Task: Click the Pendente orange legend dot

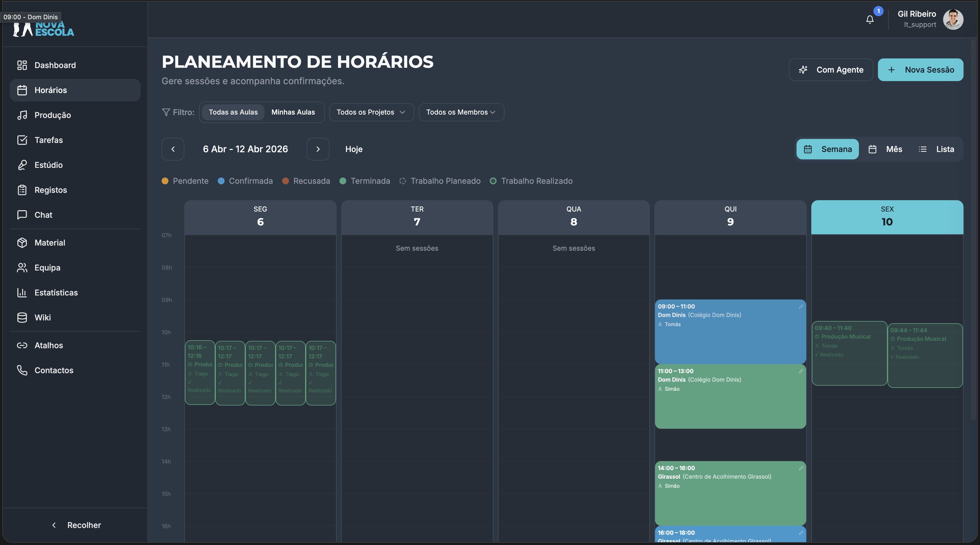Action: [x=165, y=181]
